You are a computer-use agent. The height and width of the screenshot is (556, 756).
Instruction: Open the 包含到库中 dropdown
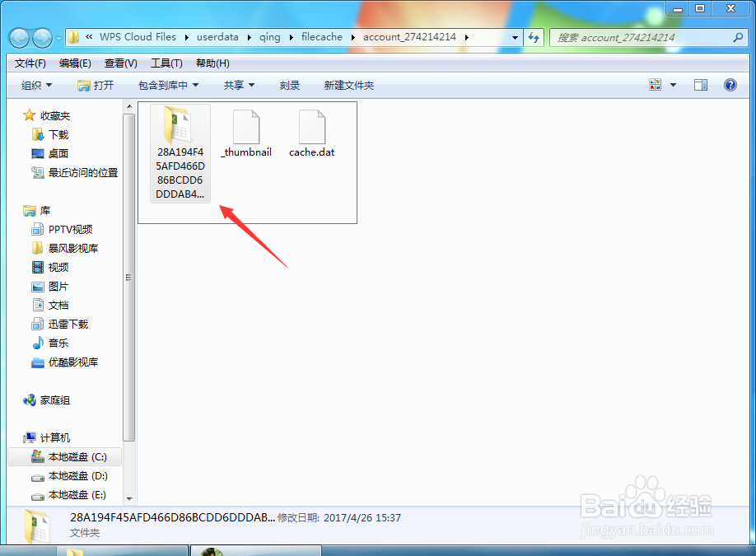tap(168, 86)
